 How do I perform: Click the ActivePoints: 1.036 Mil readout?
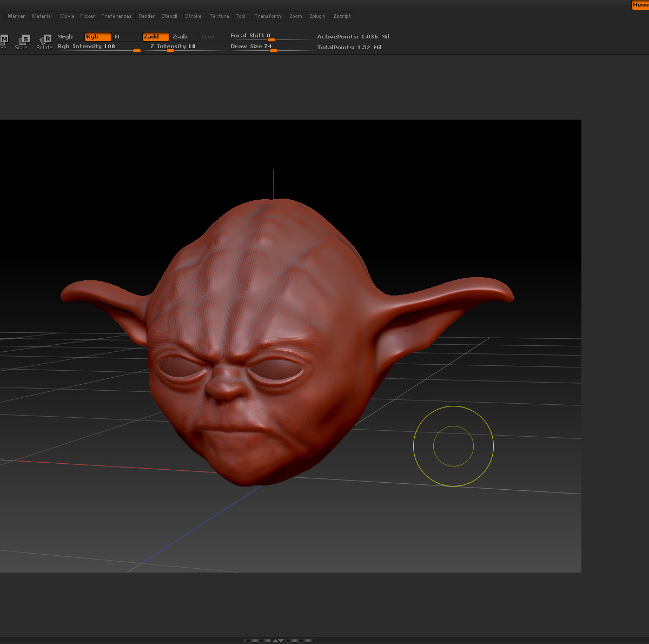tap(353, 37)
